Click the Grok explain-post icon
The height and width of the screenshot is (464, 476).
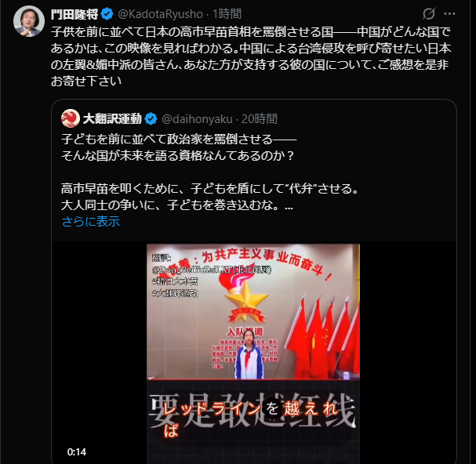click(429, 13)
